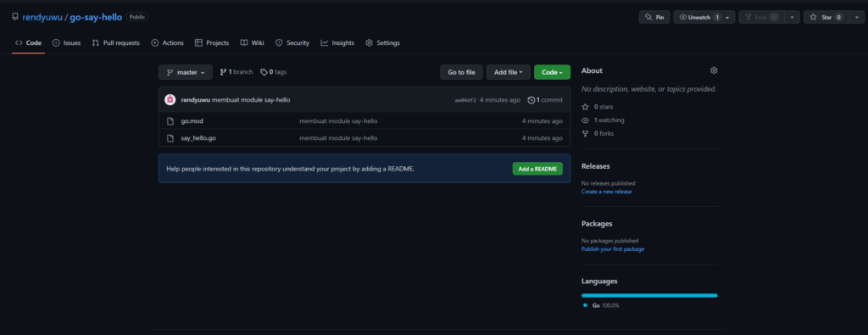Click the Unwatch button with eye icon
Image resolution: width=868 pixels, height=335 pixels.
click(699, 17)
